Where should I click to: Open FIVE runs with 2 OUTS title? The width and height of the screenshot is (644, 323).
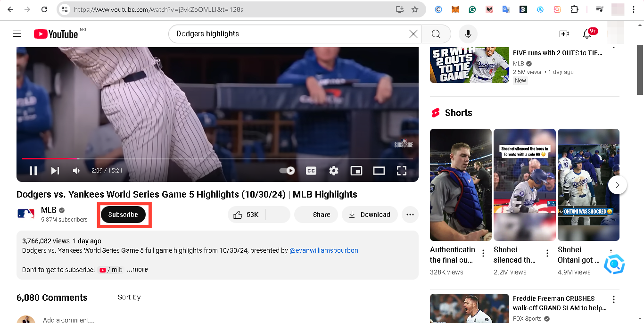(558, 53)
